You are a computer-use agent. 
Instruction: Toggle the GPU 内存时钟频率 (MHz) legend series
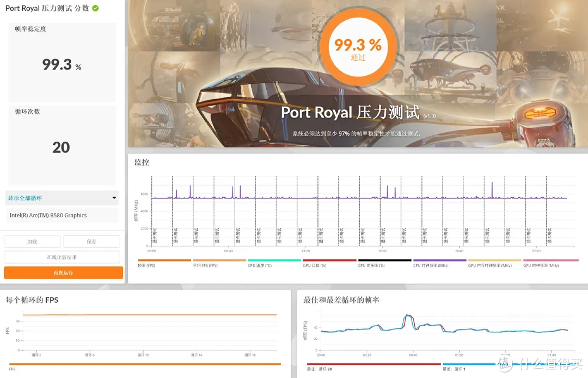click(494, 263)
